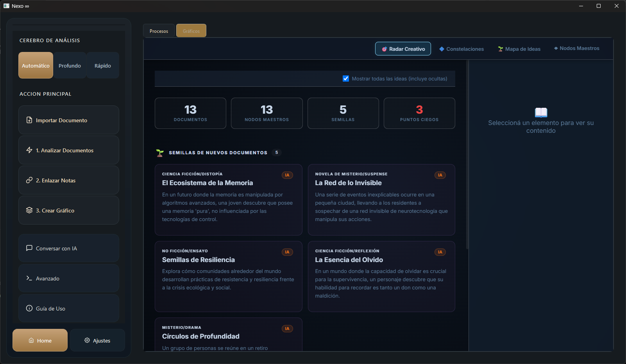Click the Mostrar todas las ideas label

[x=399, y=79]
